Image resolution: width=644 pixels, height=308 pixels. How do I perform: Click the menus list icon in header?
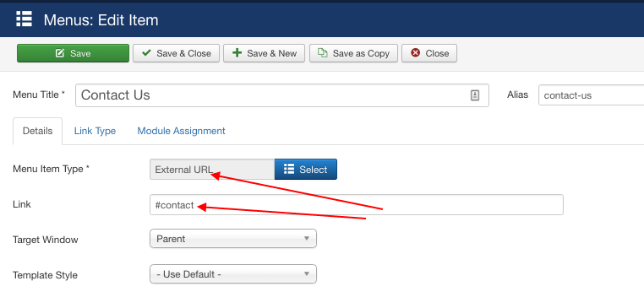click(24, 19)
